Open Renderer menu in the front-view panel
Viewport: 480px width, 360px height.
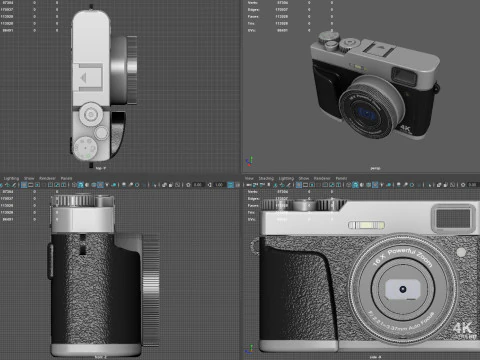pyautogui.click(x=322, y=178)
